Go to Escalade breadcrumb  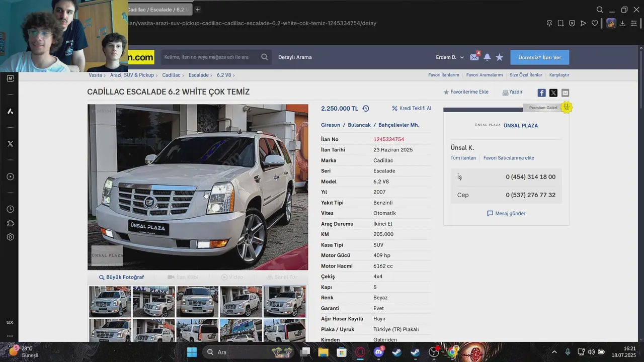pos(199,75)
